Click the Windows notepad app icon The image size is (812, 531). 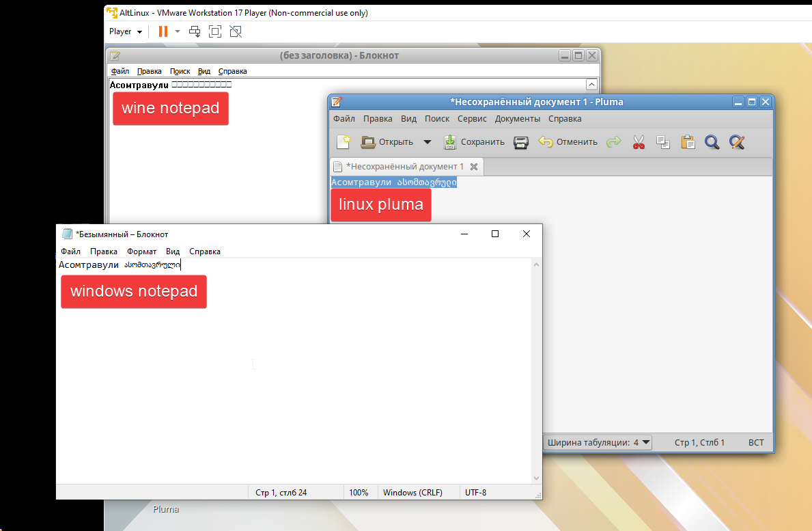[67, 234]
